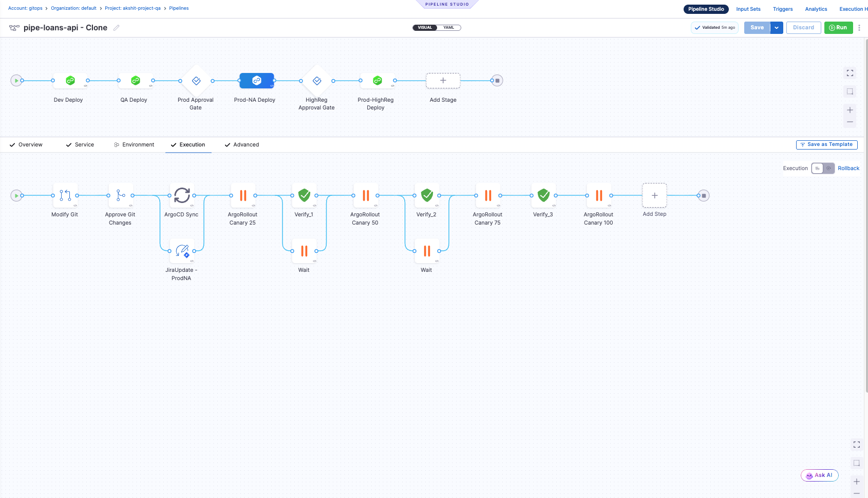
Task: Zoom in using the canvas plus control
Action: tap(850, 109)
